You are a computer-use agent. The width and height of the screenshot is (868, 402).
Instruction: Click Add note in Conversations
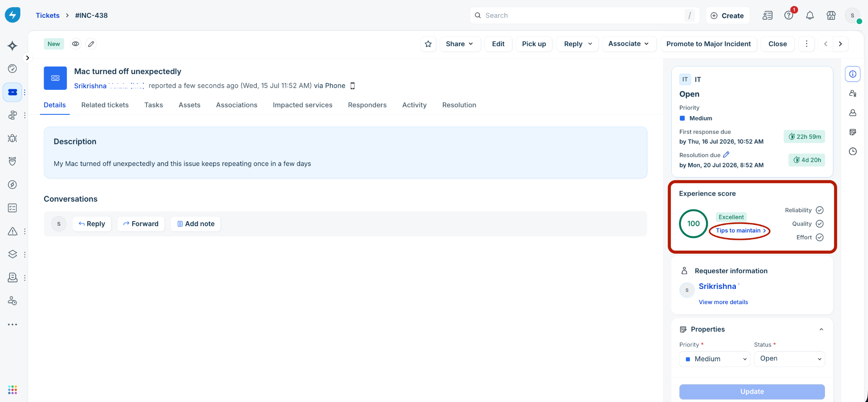(196, 224)
